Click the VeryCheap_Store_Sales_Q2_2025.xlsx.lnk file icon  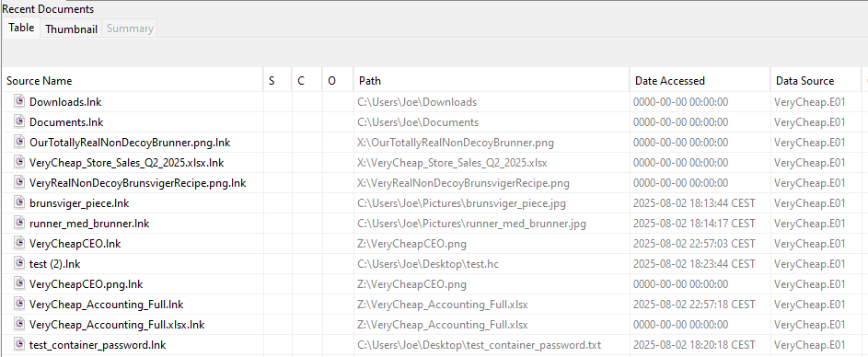pos(20,163)
